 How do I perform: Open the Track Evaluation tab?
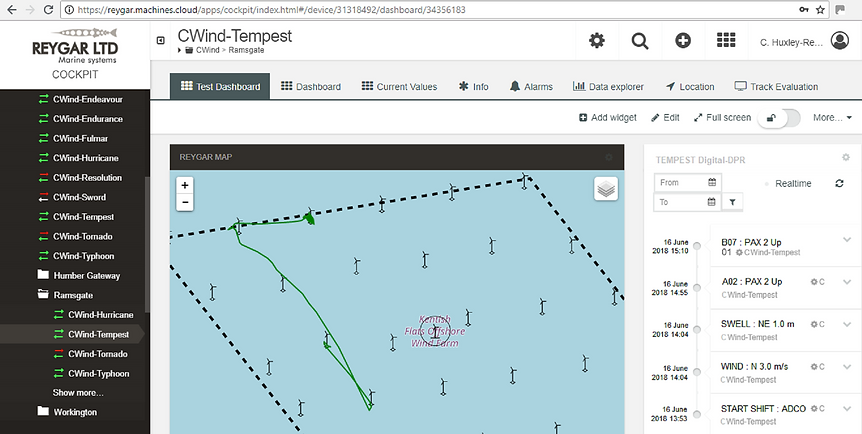click(x=776, y=86)
